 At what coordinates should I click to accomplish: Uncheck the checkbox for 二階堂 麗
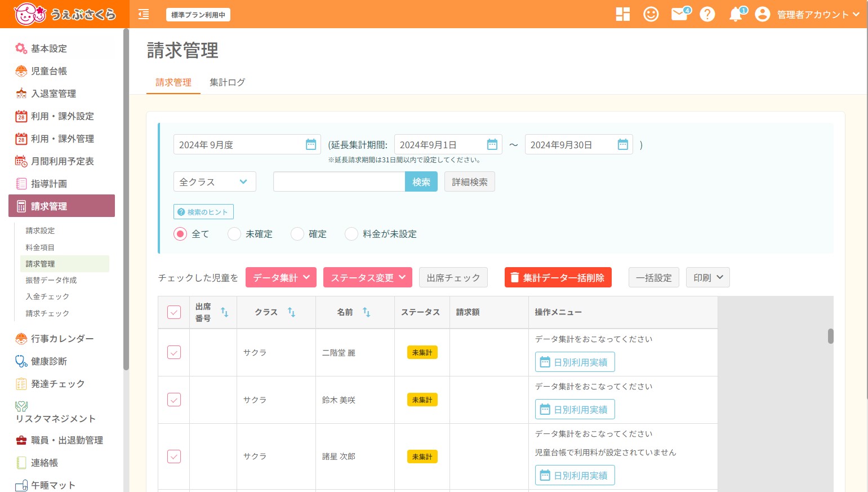[x=174, y=352]
